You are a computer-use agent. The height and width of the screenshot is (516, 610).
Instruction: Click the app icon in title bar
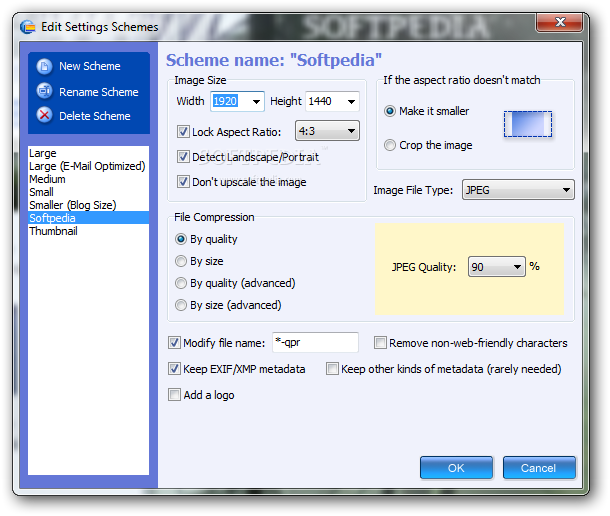(x=28, y=27)
